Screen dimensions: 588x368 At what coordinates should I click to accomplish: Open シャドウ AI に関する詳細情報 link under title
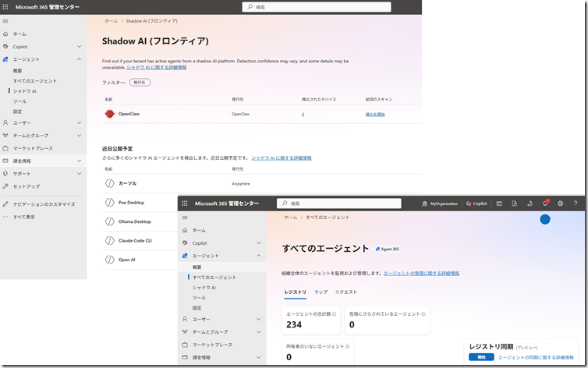coord(157,68)
